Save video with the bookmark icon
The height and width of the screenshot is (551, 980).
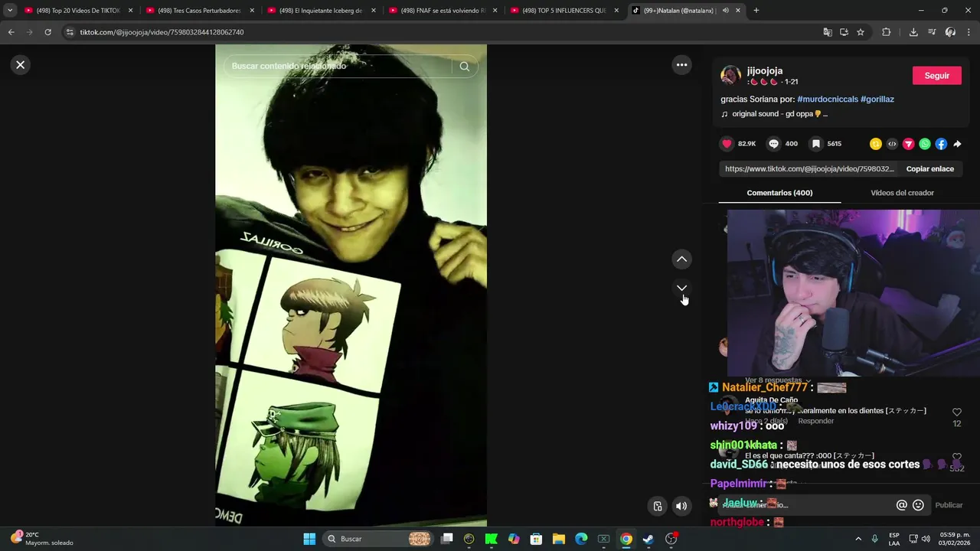[816, 144]
